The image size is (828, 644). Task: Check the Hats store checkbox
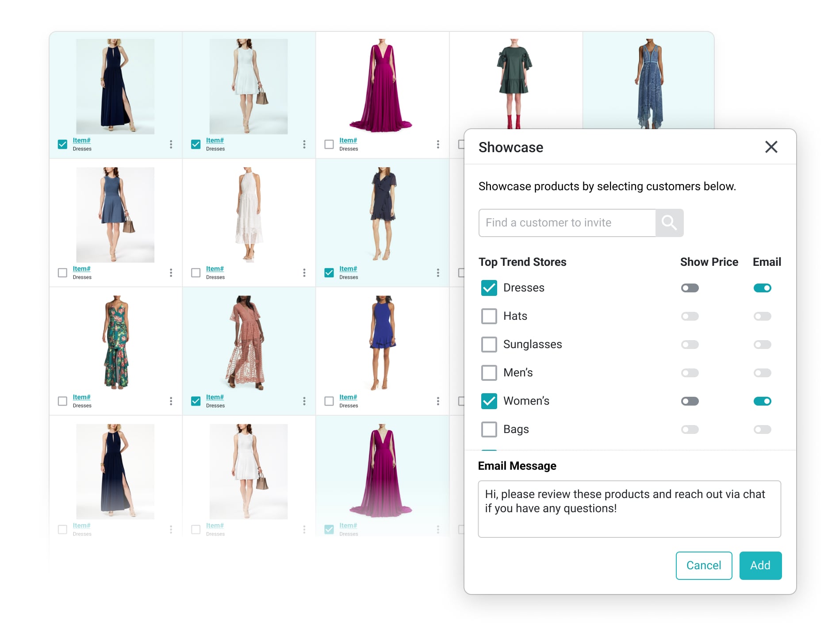click(x=489, y=316)
